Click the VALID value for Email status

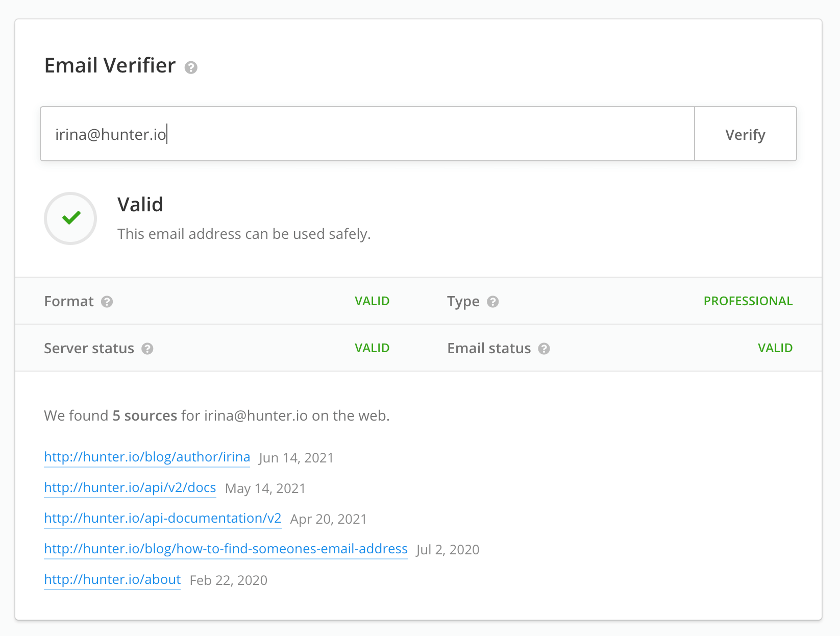775,348
